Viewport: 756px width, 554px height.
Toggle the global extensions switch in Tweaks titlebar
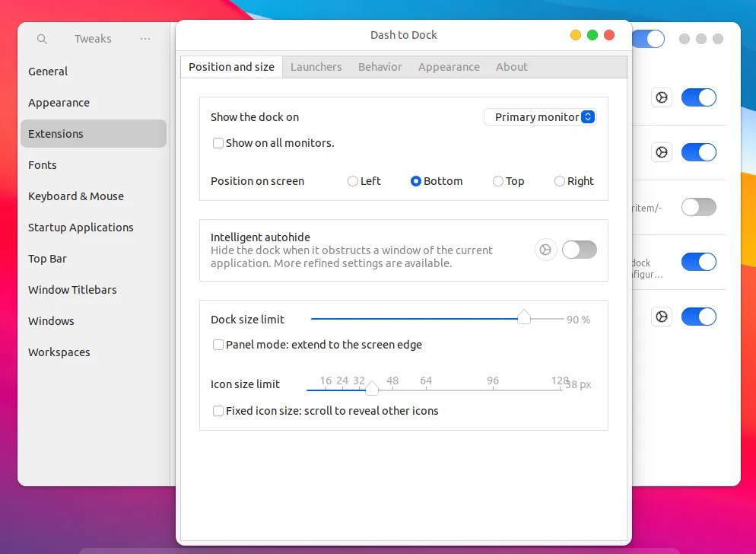[648, 39]
